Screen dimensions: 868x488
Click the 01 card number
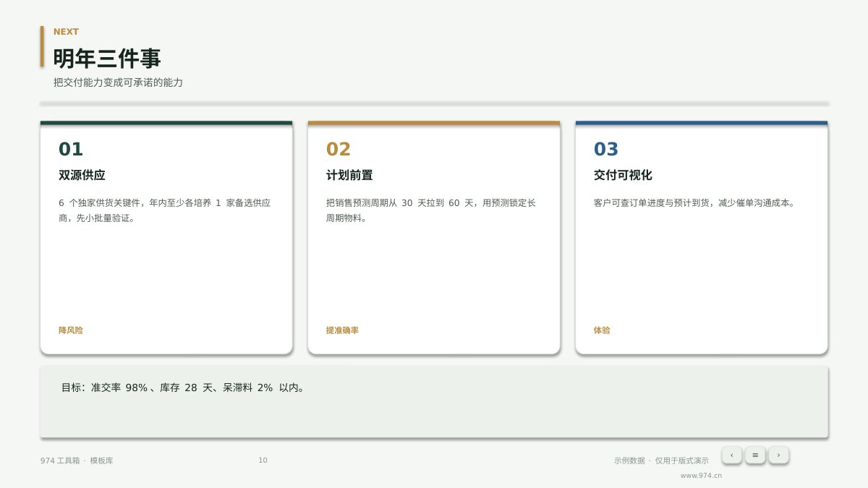[x=71, y=149]
